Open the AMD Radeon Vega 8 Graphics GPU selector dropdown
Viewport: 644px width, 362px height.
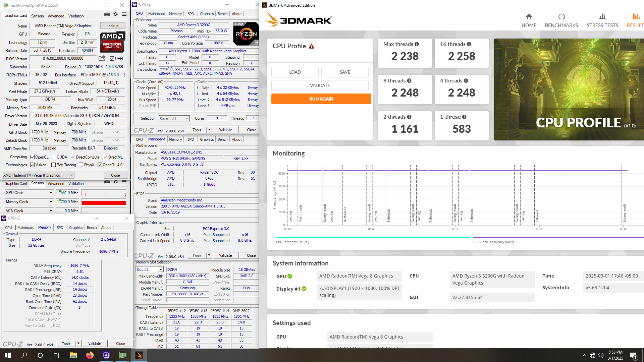coord(38,175)
